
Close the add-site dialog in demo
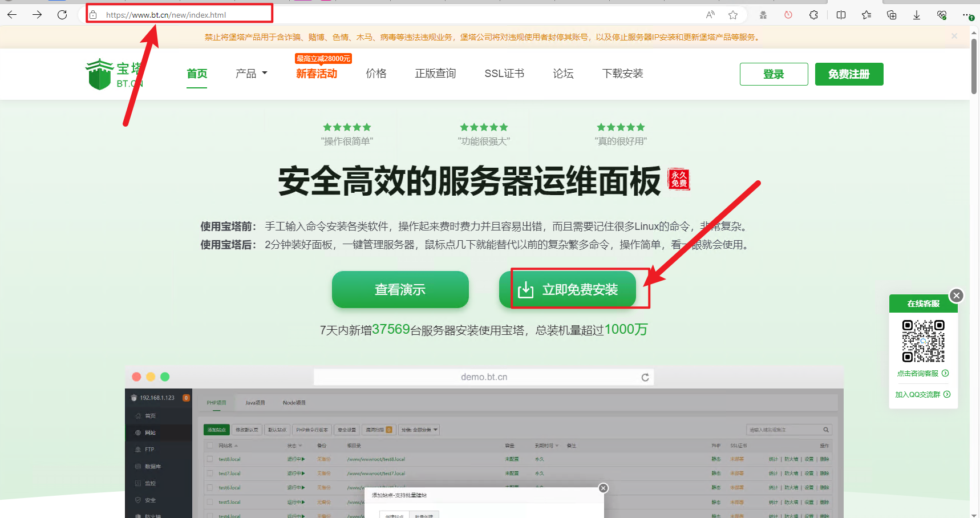click(x=603, y=488)
